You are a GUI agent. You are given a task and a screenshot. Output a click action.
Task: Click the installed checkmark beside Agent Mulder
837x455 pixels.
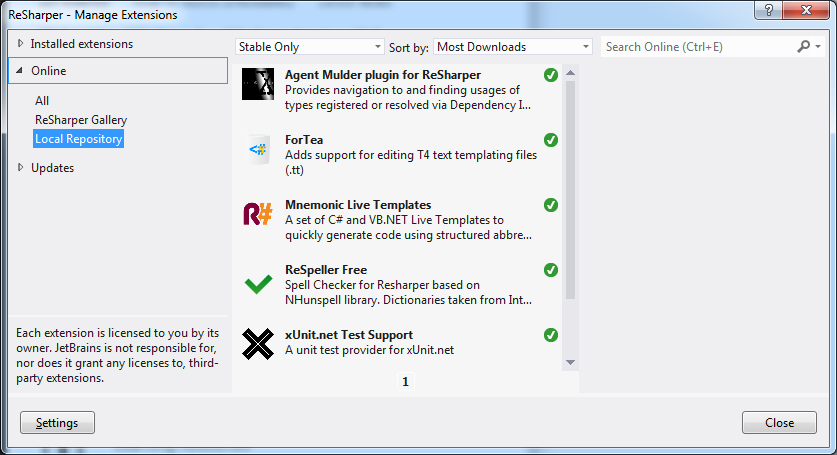click(x=550, y=75)
